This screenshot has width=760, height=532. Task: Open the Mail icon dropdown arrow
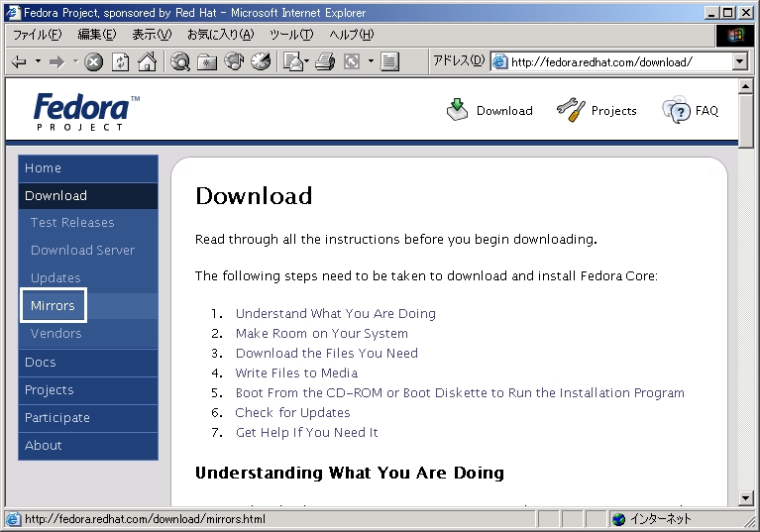pos(306,61)
